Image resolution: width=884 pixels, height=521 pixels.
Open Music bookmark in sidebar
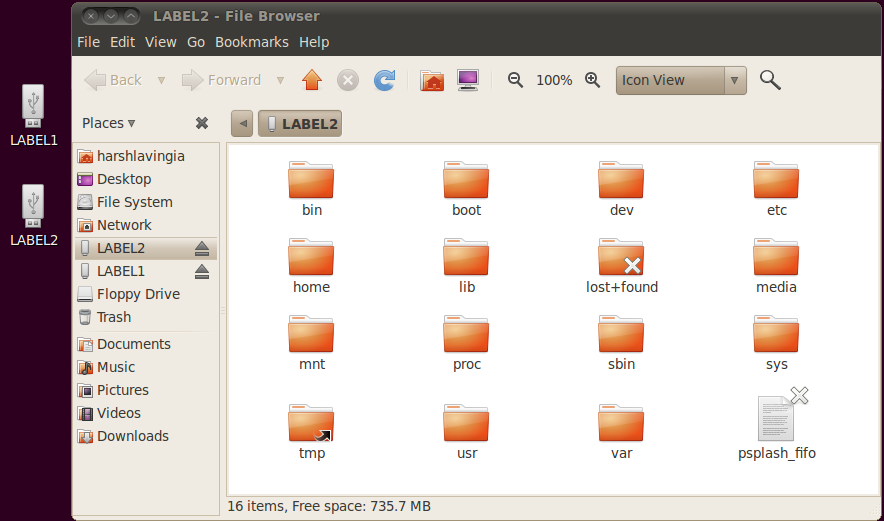click(147, 367)
